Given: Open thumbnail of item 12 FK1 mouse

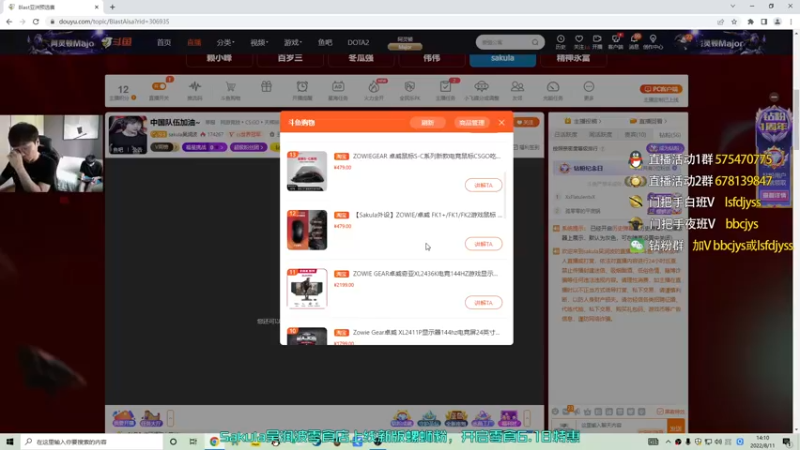Looking at the screenshot, I should click(x=307, y=230).
